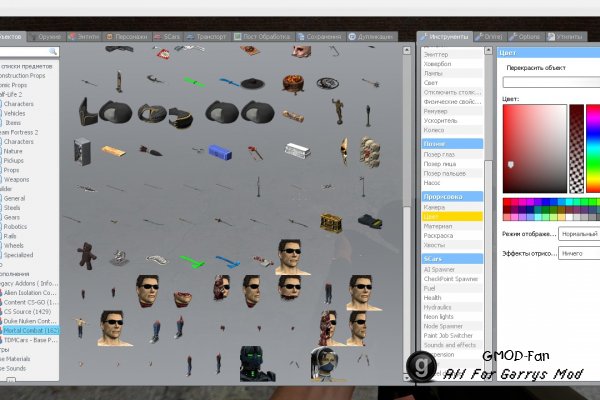Spawn the black spear tip prop
Image resolution: width=600 pixels, height=400 pixels.
(x=151, y=151)
